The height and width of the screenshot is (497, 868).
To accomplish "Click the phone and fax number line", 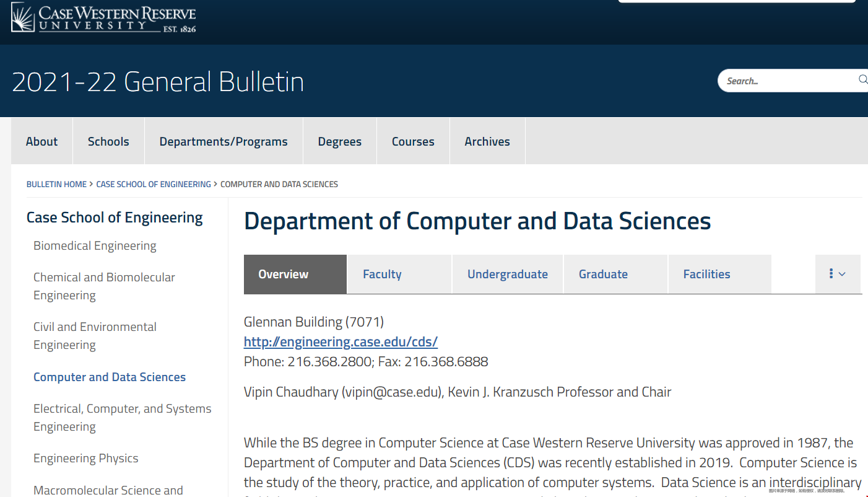I will click(366, 361).
